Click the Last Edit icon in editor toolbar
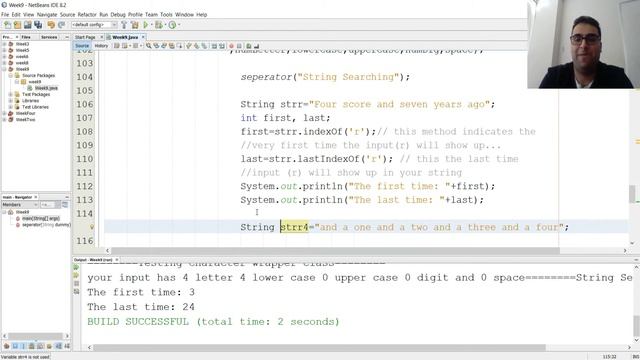The image size is (640, 360). [x=117, y=46]
